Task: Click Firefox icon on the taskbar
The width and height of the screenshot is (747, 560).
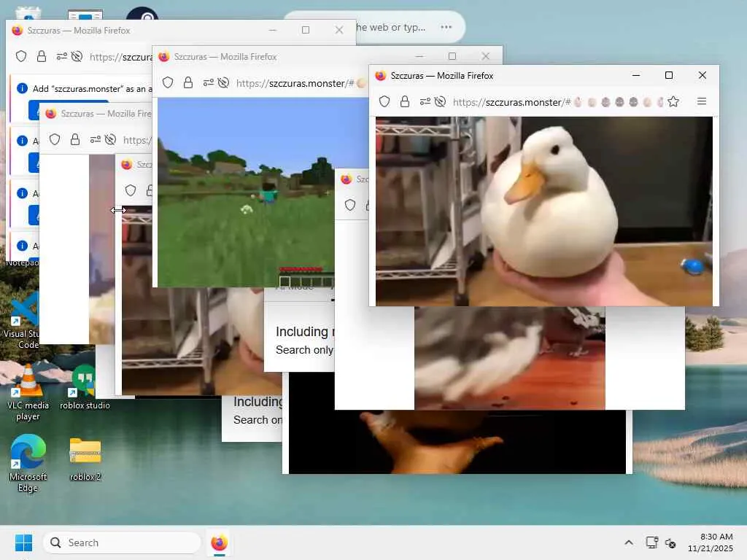Action: click(219, 542)
